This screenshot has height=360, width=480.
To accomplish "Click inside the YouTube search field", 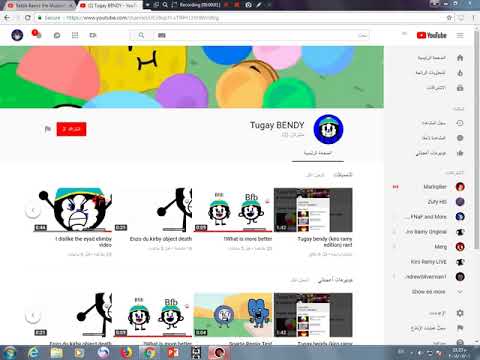I will (x=261, y=35).
